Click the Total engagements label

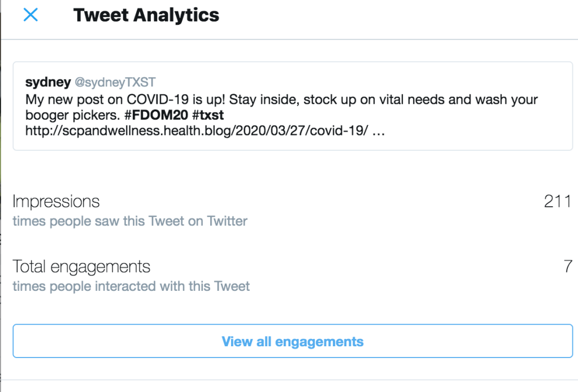coord(81,267)
